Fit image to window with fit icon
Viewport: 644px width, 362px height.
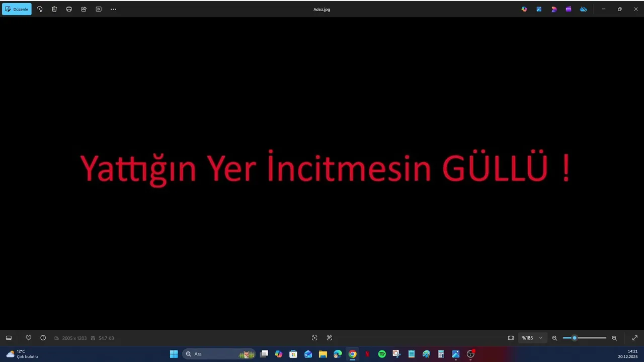pyautogui.click(x=511, y=338)
